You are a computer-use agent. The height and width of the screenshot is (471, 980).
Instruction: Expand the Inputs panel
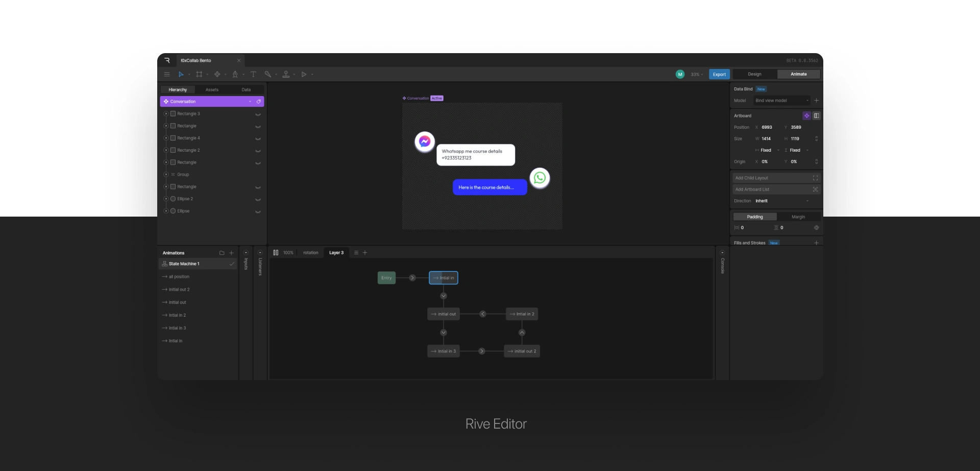[246, 253]
